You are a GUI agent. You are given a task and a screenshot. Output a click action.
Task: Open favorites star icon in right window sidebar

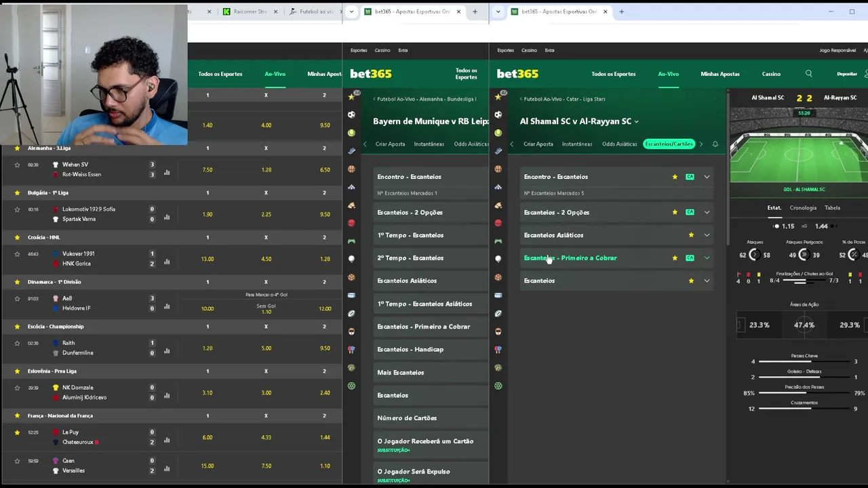pos(498,97)
